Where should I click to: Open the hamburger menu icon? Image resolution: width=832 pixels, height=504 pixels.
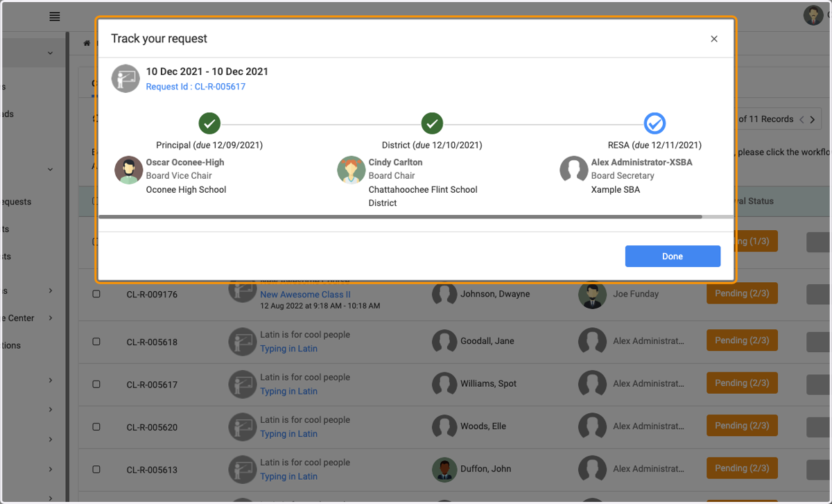(x=55, y=17)
